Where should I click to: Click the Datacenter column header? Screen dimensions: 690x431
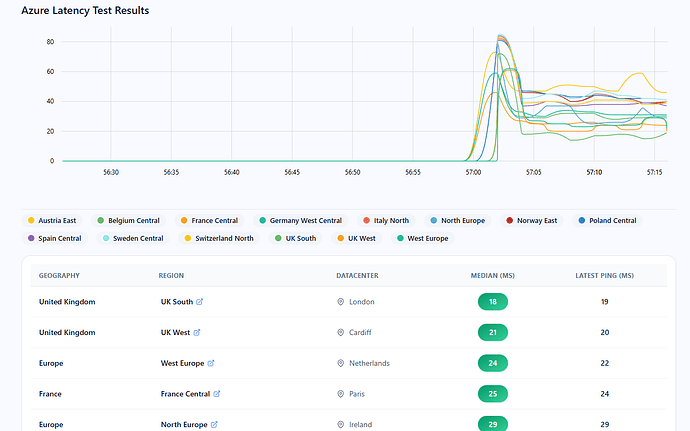[360, 275]
